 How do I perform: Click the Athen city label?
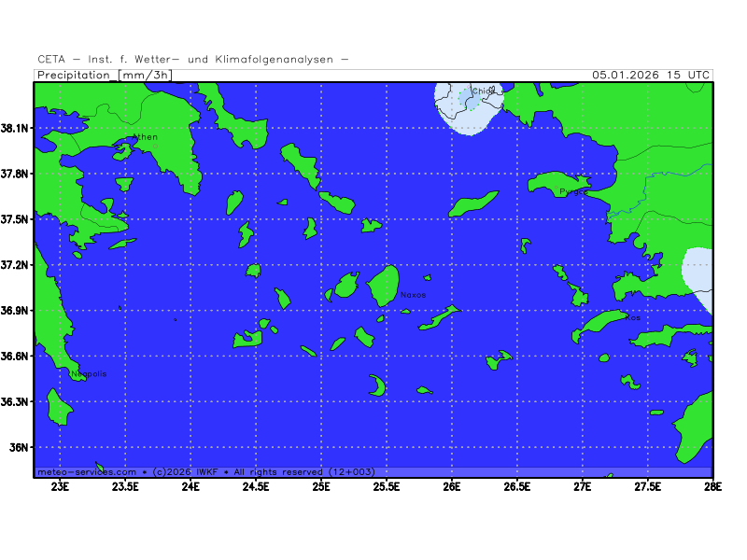pos(146,137)
